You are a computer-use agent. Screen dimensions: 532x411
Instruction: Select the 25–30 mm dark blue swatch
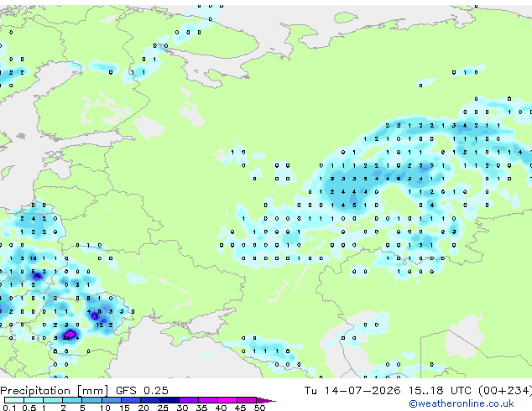169,400
